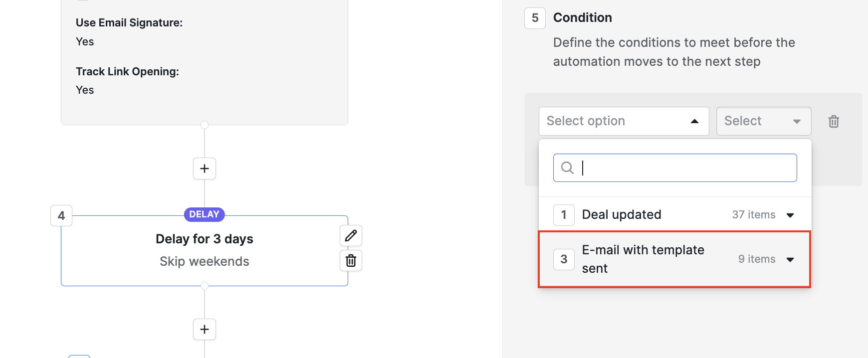Click the trash icon next to the condition row
This screenshot has width=868, height=358.
(x=834, y=121)
